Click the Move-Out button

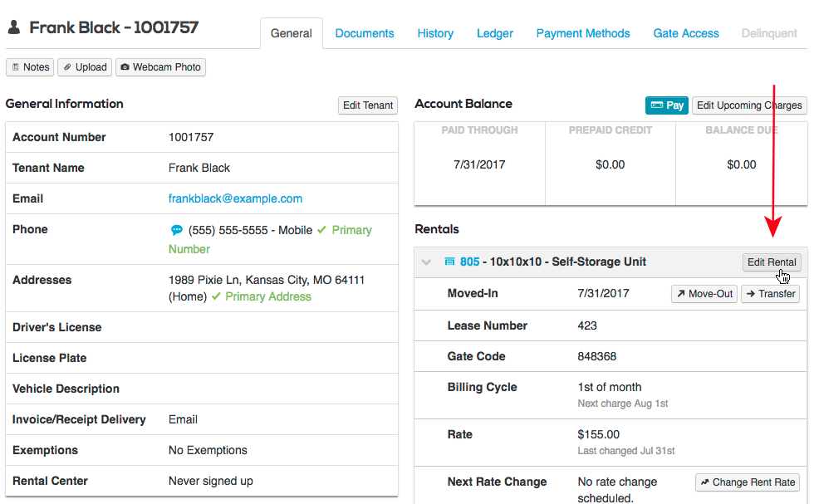tap(704, 294)
